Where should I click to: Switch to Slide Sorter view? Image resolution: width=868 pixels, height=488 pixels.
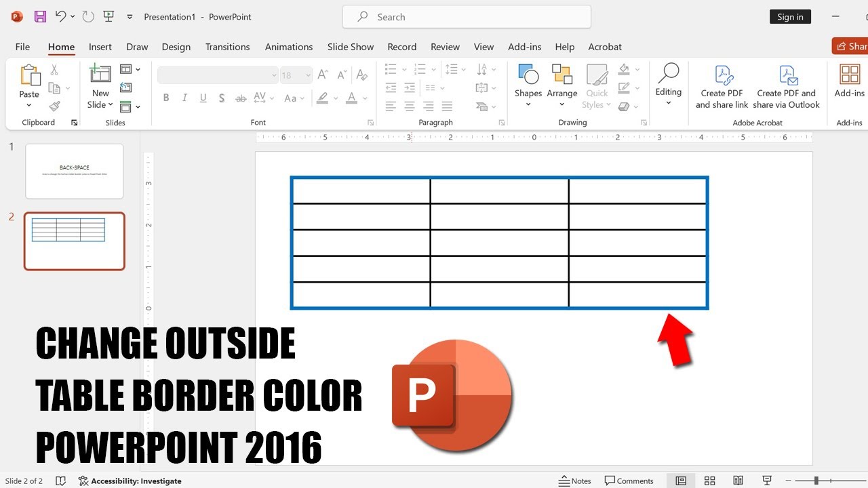[710, 481]
